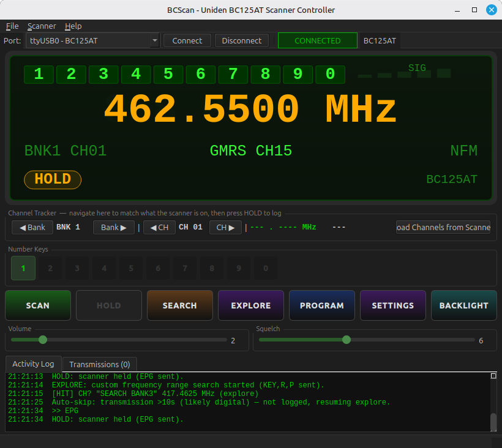Image resolution: width=502 pixels, height=448 pixels.
Task: Click the NFM modulation label
Action: [x=463, y=151]
